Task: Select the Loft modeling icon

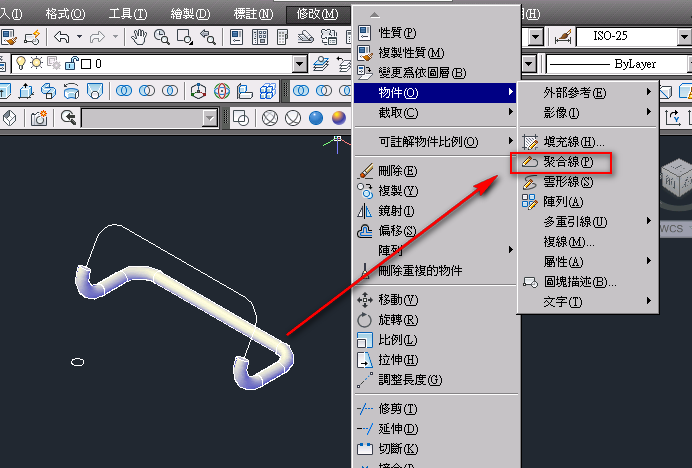Action: (x=95, y=91)
